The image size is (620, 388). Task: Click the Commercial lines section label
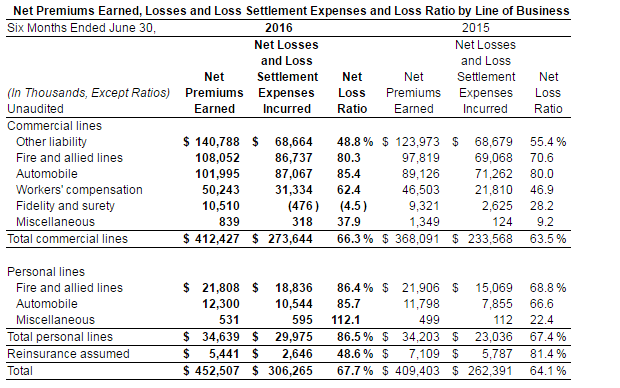pos(55,126)
